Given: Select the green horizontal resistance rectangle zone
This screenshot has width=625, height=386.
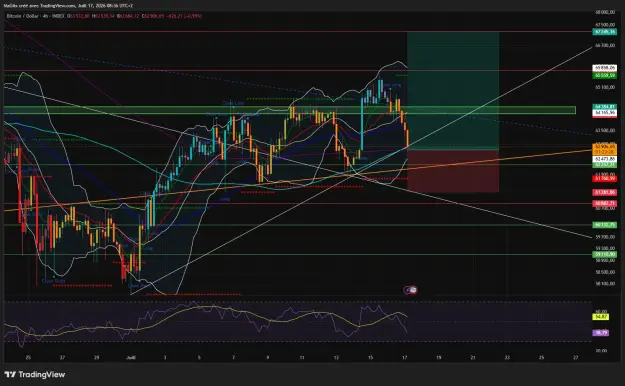Looking at the screenshot, I should coord(290,110).
